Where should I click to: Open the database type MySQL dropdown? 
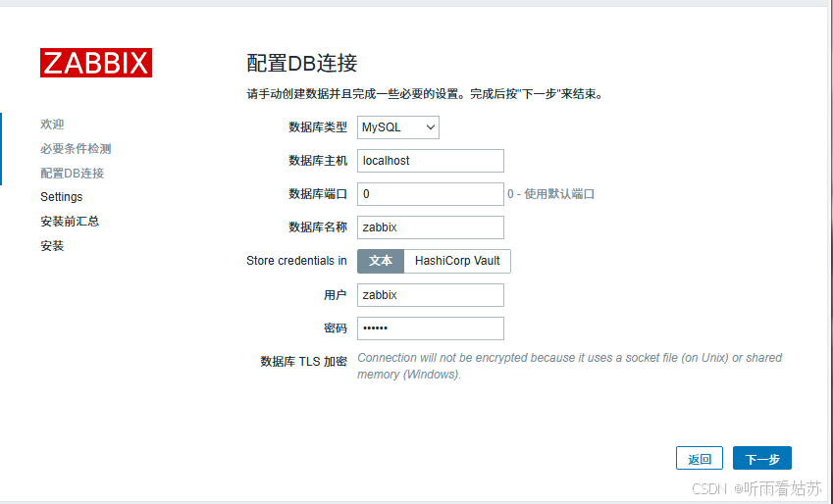coord(398,127)
